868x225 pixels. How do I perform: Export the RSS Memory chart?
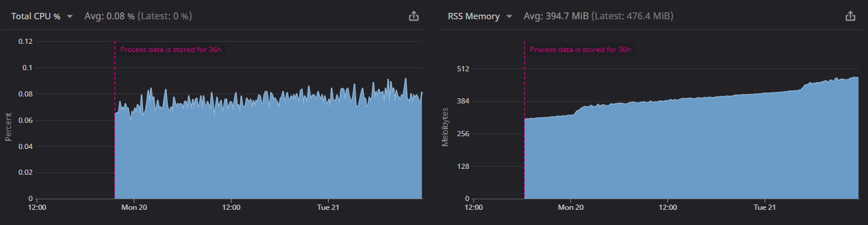coord(850,16)
